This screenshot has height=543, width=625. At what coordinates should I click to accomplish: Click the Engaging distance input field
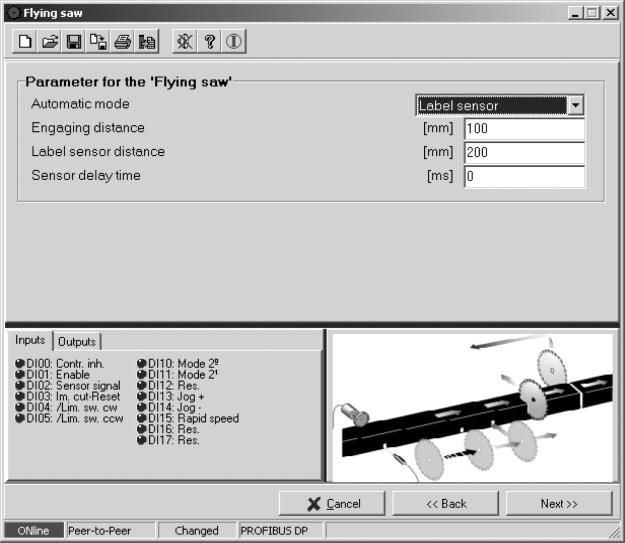[525, 129]
